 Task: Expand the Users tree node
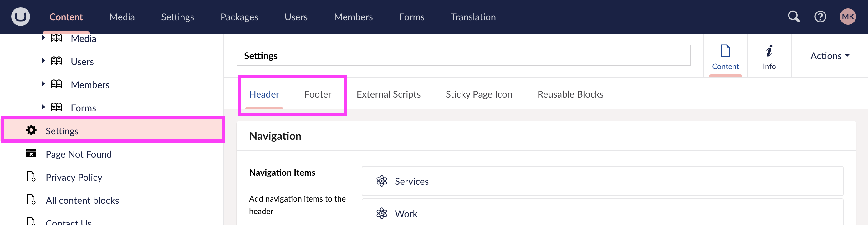43,61
